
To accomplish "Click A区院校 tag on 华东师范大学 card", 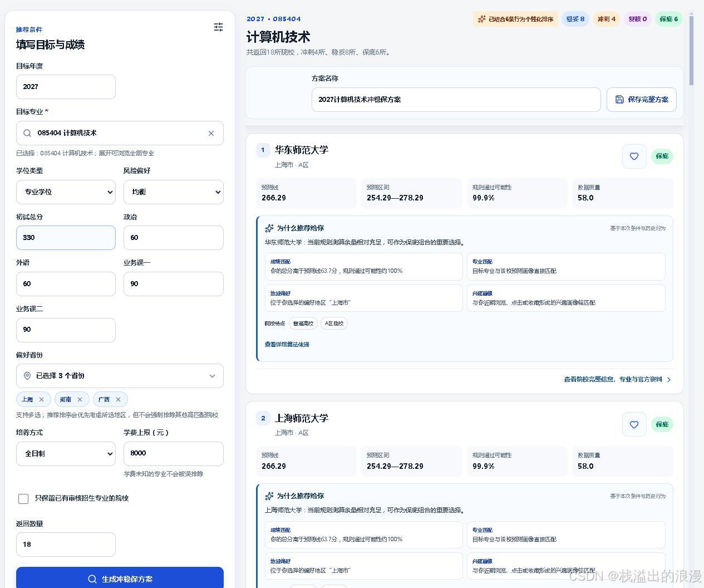I will point(334,324).
